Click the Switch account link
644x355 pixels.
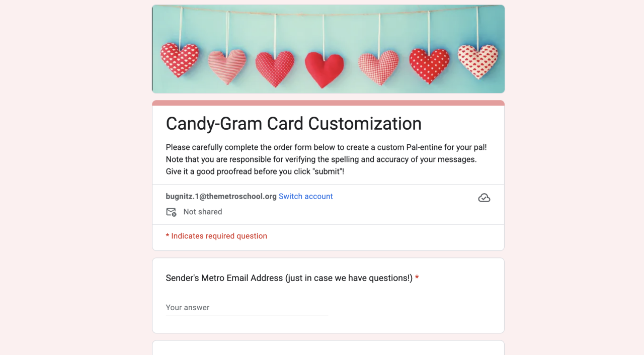click(x=305, y=197)
